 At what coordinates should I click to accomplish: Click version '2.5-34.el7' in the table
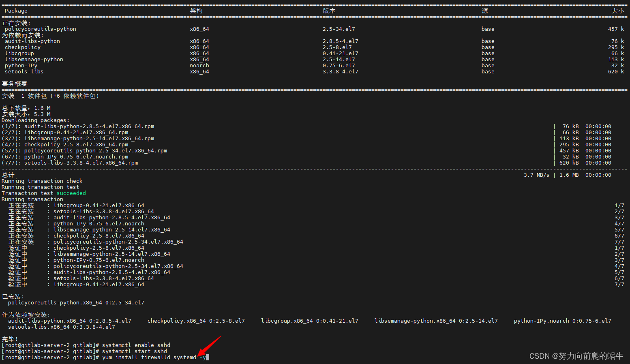(x=339, y=29)
